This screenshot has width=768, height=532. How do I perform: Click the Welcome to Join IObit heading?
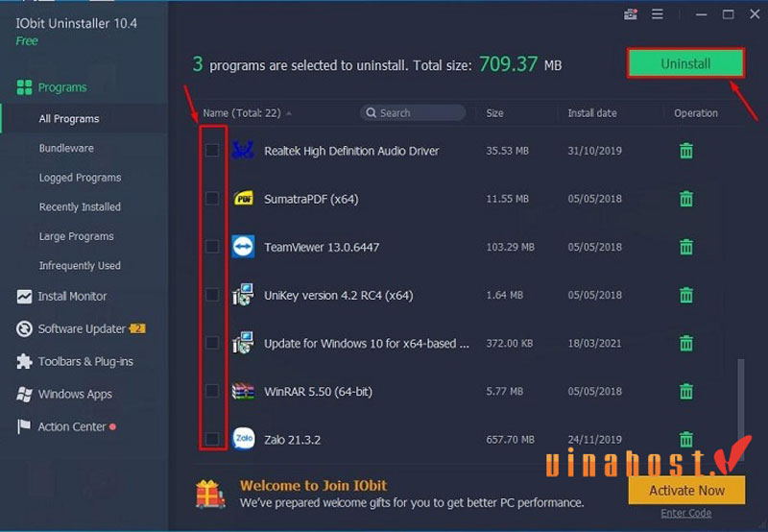click(314, 486)
